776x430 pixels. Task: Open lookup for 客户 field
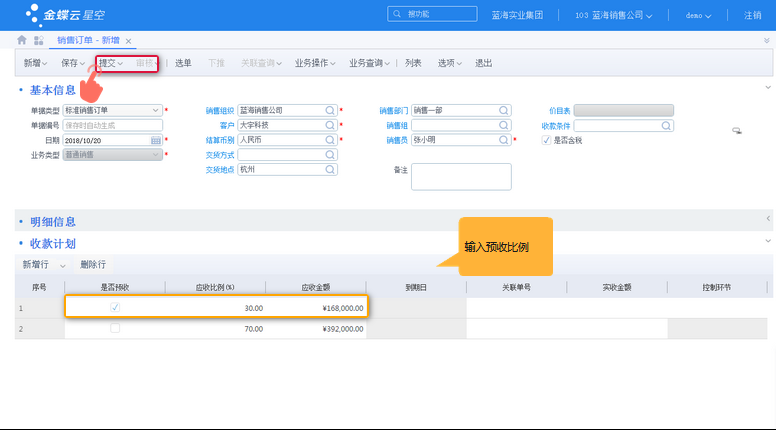[x=330, y=125]
